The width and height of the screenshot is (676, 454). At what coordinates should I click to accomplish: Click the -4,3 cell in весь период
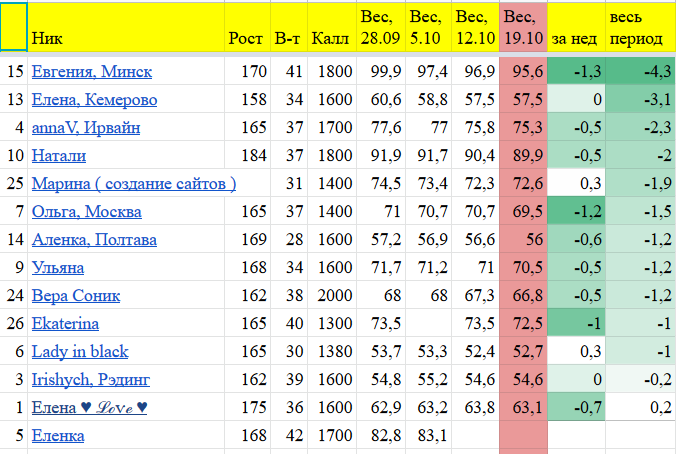[x=639, y=72]
